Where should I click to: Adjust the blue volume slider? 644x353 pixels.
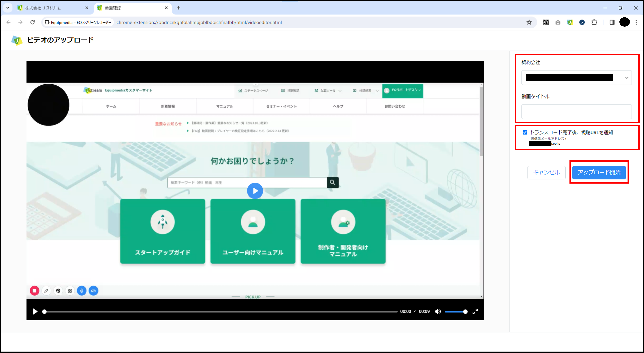click(x=456, y=312)
